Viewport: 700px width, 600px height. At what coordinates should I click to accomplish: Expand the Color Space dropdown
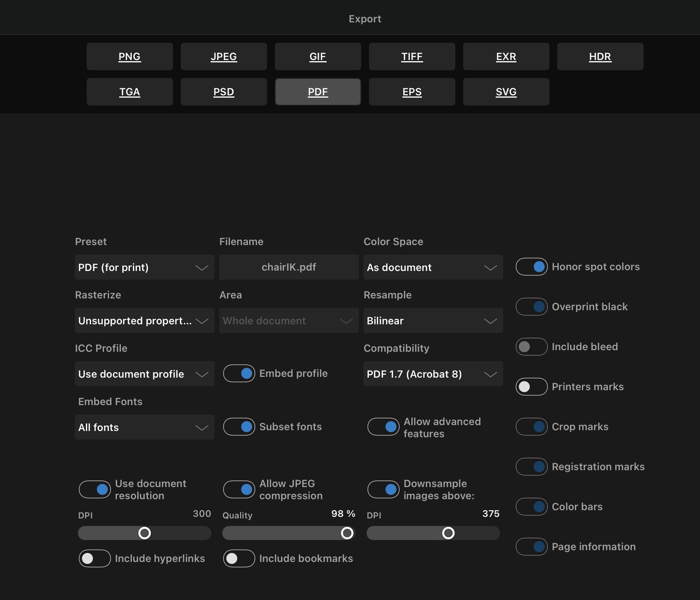pos(433,267)
